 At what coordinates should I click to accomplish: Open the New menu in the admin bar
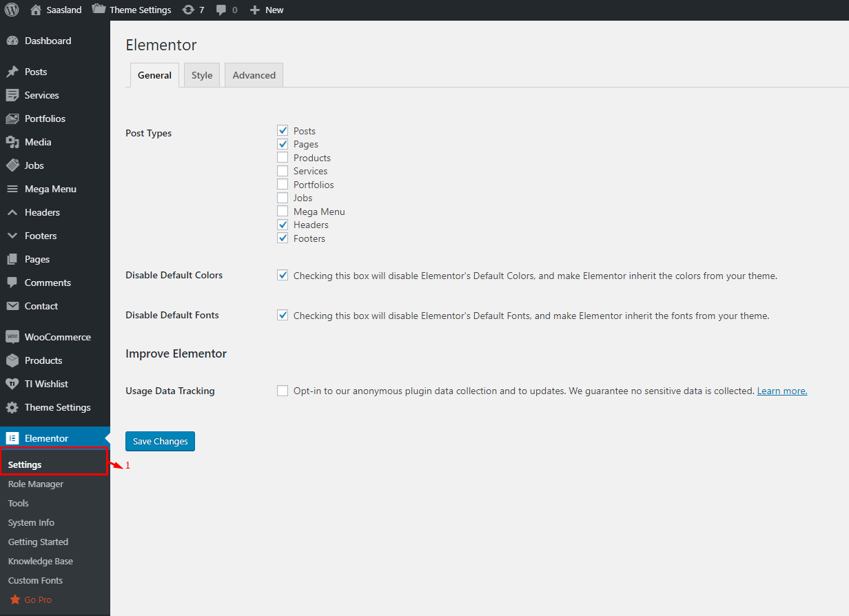[x=266, y=10]
